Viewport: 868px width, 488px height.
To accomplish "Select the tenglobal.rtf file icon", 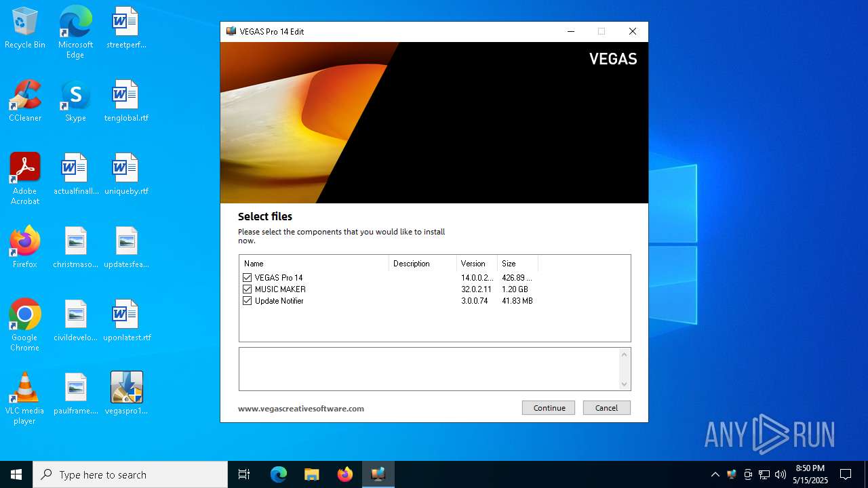I will click(126, 102).
